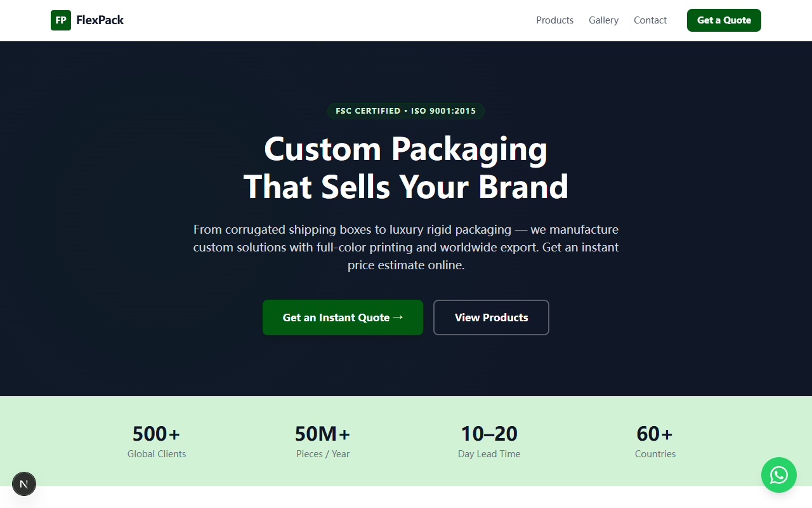Click the FlexPack brand name

[x=100, y=20]
